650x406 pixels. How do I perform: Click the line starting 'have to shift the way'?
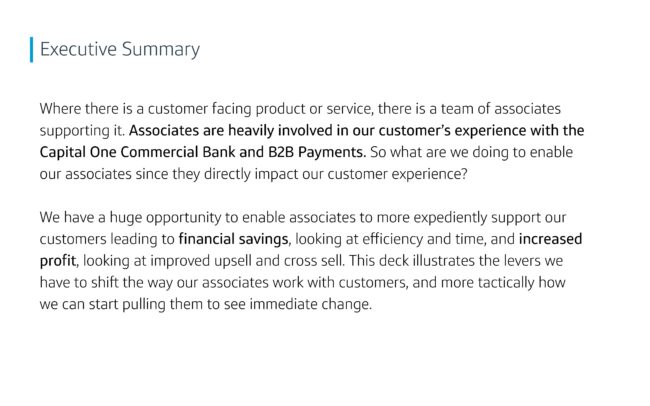click(x=303, y=283)
